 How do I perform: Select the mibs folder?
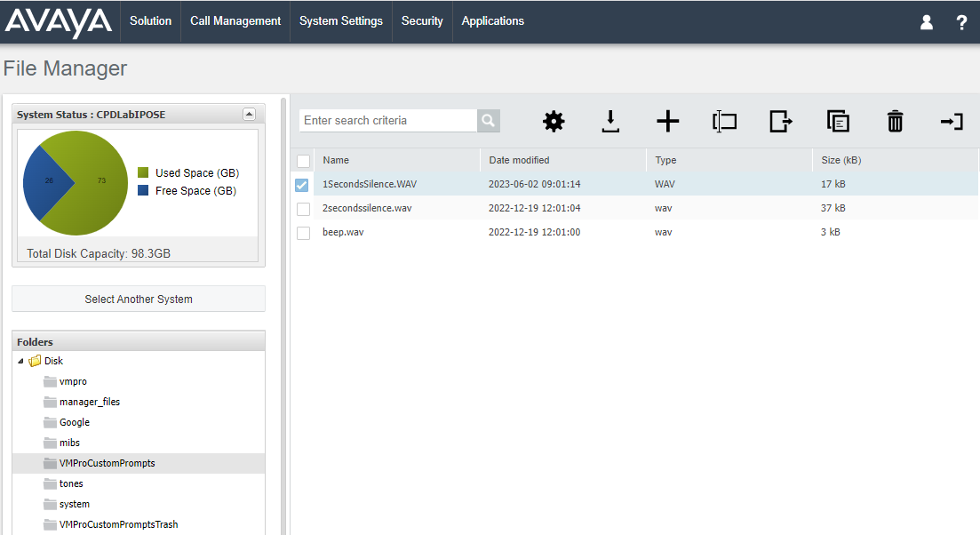coord(69,443)
